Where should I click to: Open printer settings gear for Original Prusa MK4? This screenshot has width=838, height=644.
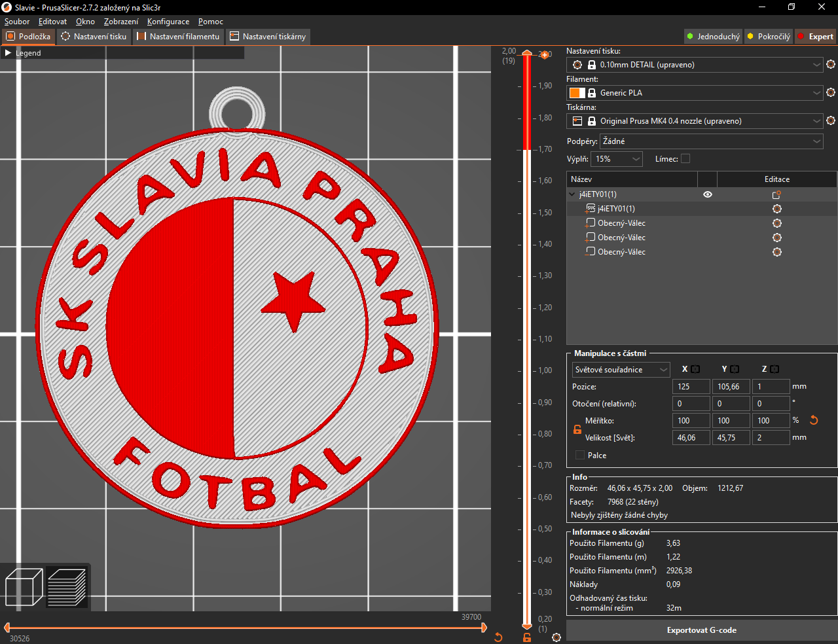click(x=830, y=120)
